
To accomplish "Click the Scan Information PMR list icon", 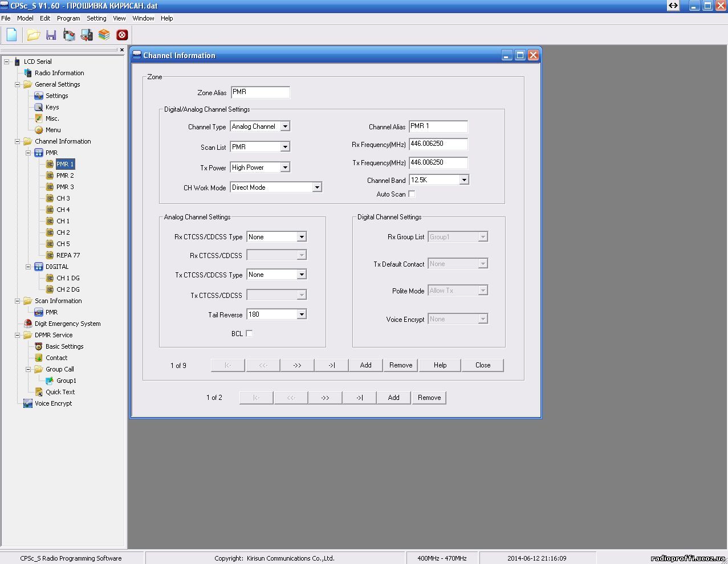I will point(39,312).
